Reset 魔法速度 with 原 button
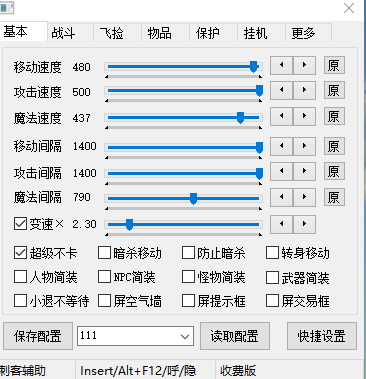 pyautogui.click(x=334, y=116)
